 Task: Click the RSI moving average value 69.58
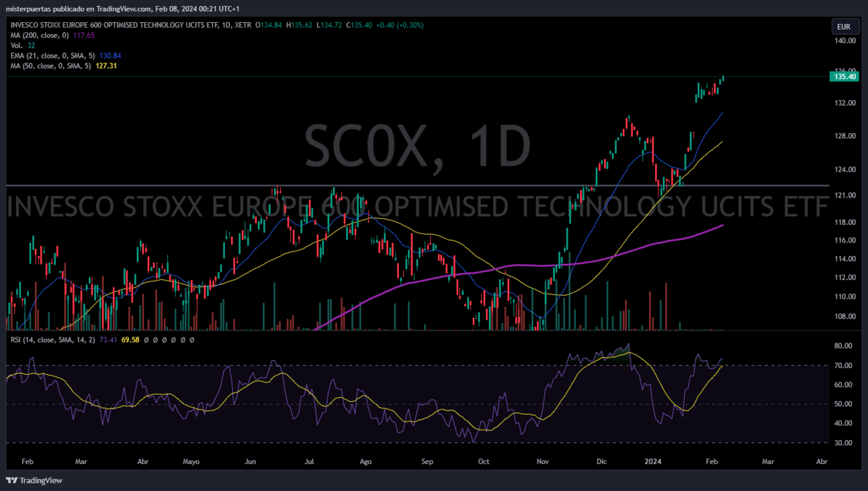[x=130, y=340]
